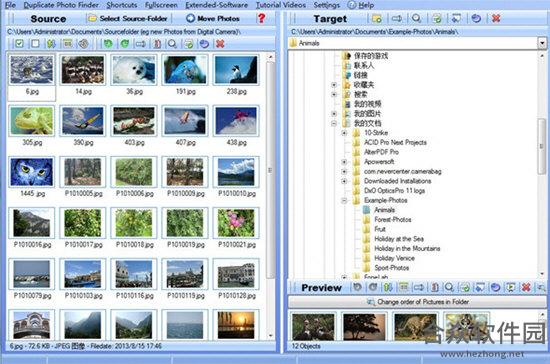Collapse the Example-Photos folder node
Viewport: 550px width, 364px height.
344,200
